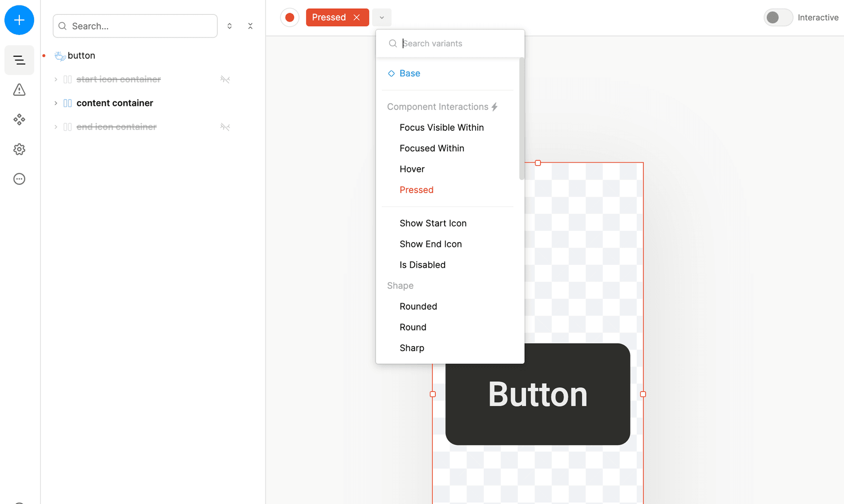Click the sort icon next to the search field
844x504 pixels.
point(230,26)
